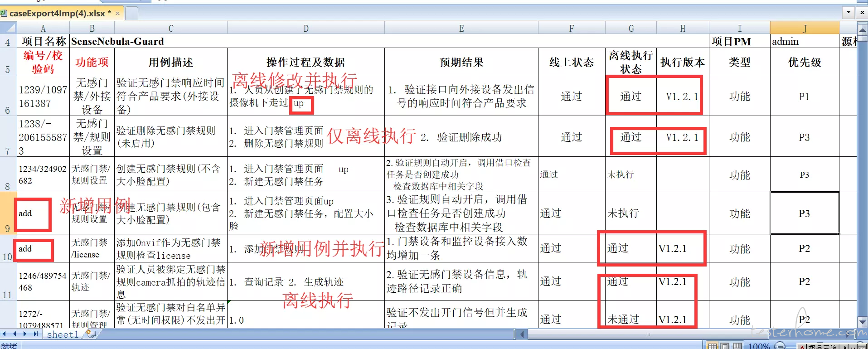Open the document tab list dropdown arrow
Image resolution: width=868 pixels, height=349 pixels.
point(849,13)
